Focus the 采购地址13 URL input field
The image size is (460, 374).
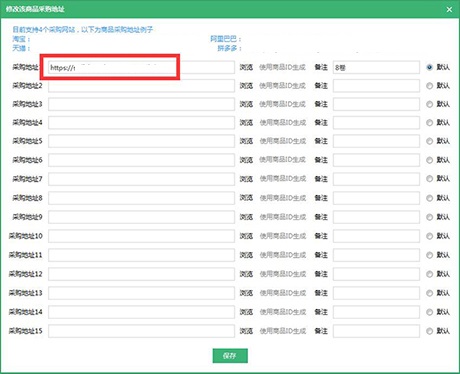click(141, 293)
